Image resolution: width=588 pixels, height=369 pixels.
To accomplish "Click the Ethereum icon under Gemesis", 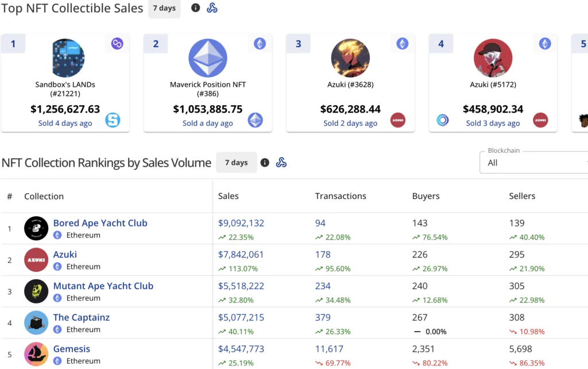I will pyautogui.click(x=57, y=361).
